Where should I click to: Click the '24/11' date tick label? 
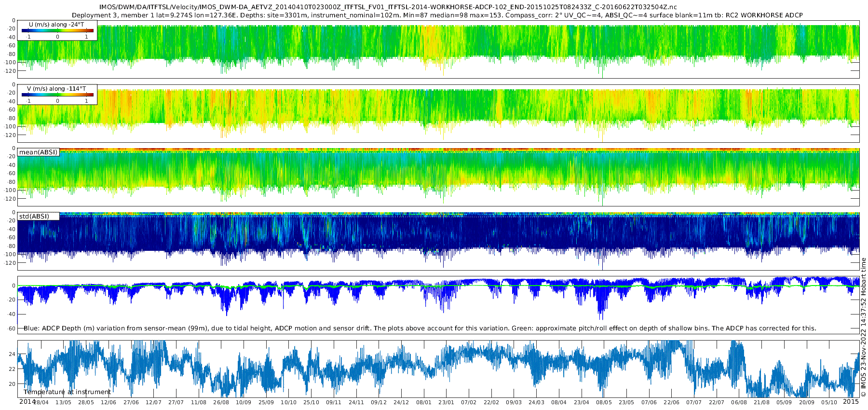(356, 402)
